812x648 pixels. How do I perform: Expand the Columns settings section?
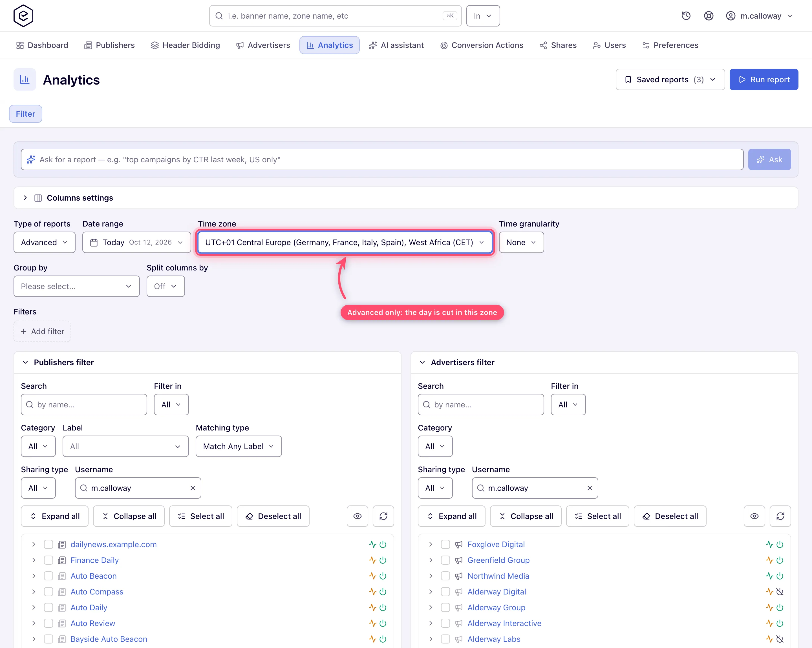(406, 198)
